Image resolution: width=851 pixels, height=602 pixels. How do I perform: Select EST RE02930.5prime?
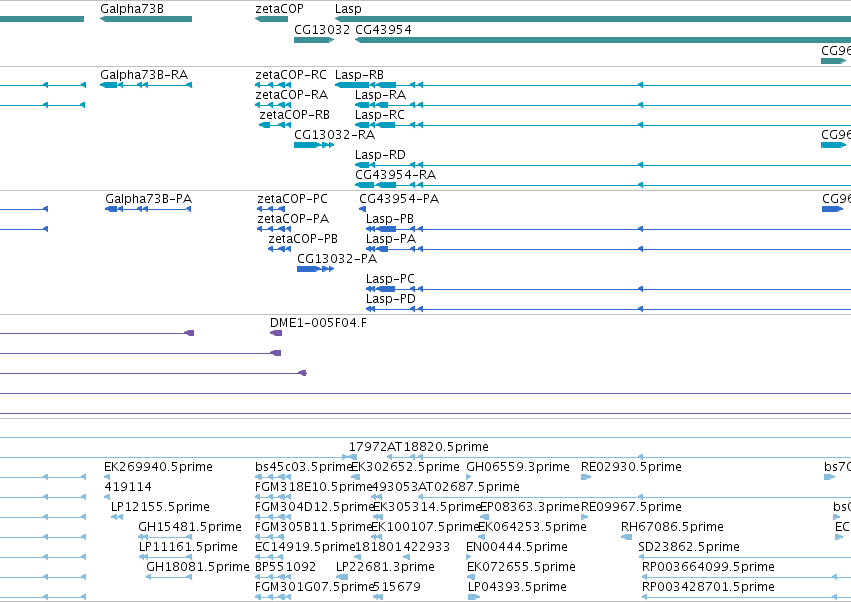(631, 467)
